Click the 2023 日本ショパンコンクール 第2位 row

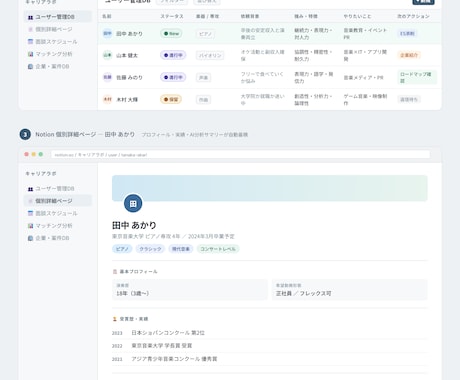pyautogui.click(x=270, y=333)
